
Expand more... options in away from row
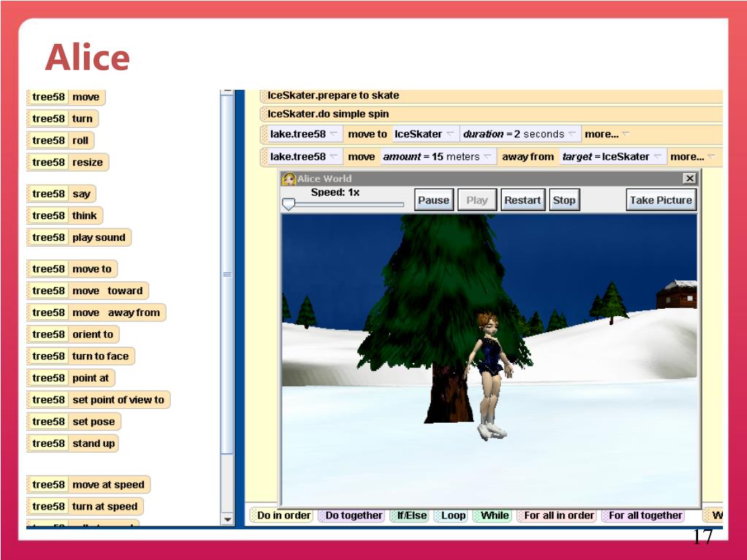(692, 157)
